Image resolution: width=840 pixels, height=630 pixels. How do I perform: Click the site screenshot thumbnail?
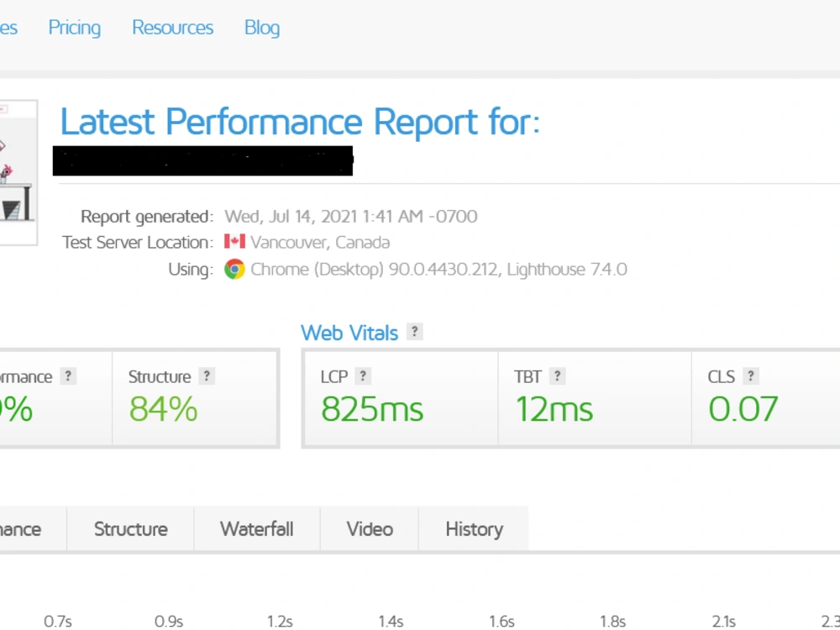(18, 172)
